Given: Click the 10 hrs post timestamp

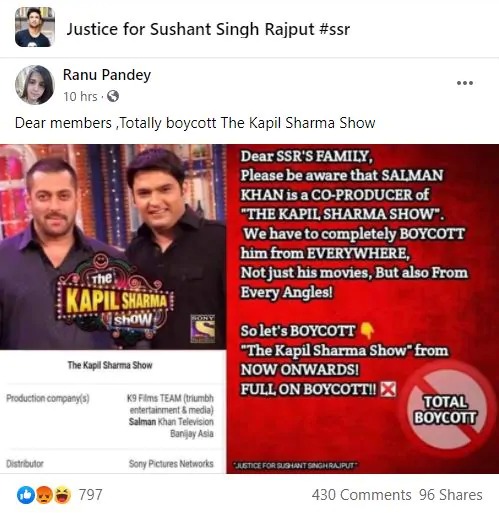Looking at the screenshot, I should tap(80, 97).
